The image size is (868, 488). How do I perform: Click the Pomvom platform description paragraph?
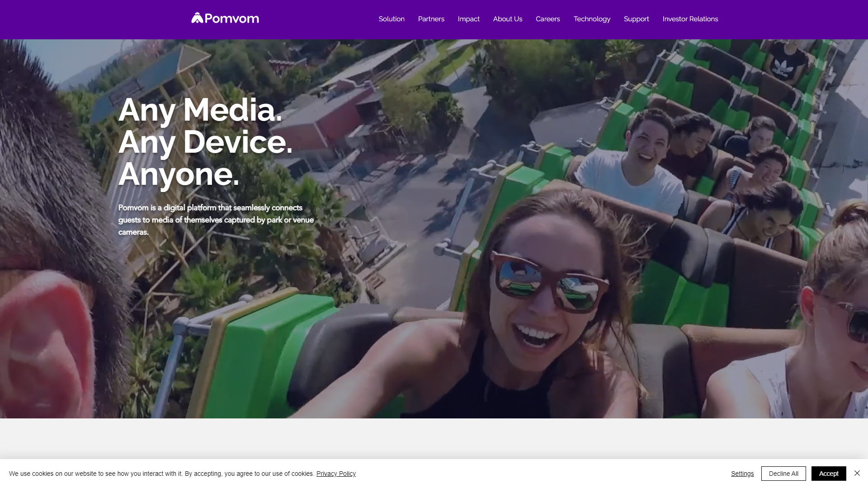coord(216,220)
